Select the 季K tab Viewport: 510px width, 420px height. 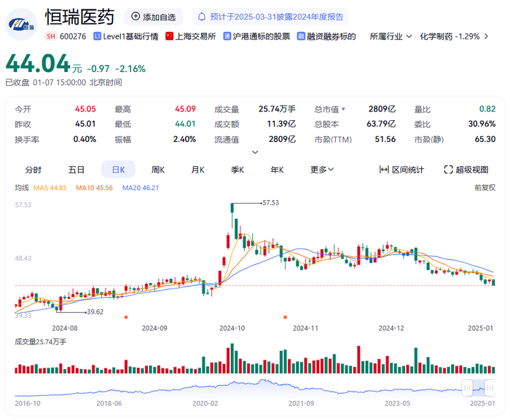click(x=238, y=170)
